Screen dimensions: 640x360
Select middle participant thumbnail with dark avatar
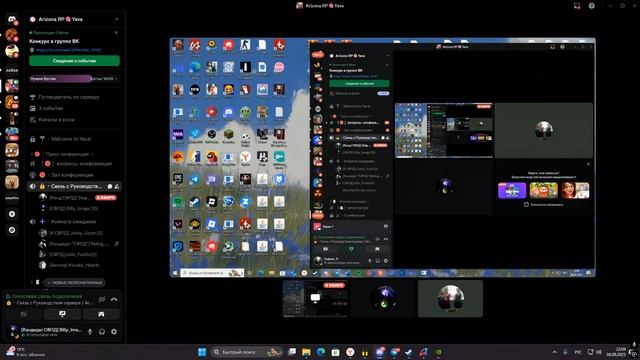tap(383, 298)
